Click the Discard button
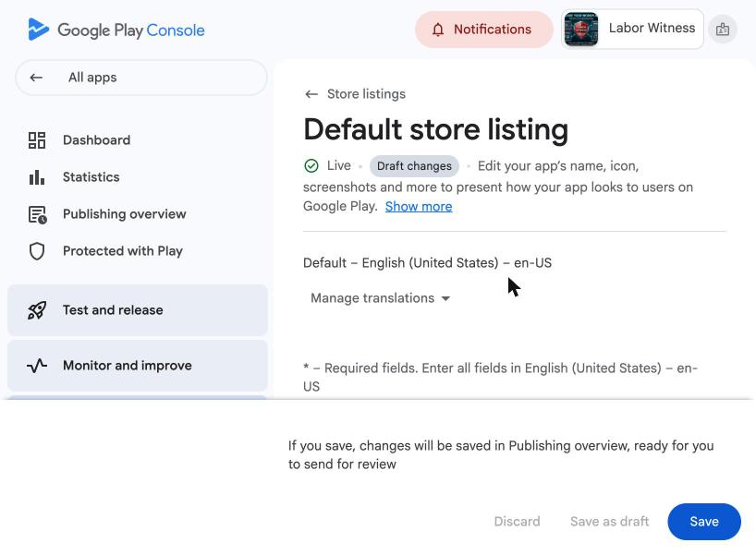This screenshot has width=756, height=555. point(517,522)
